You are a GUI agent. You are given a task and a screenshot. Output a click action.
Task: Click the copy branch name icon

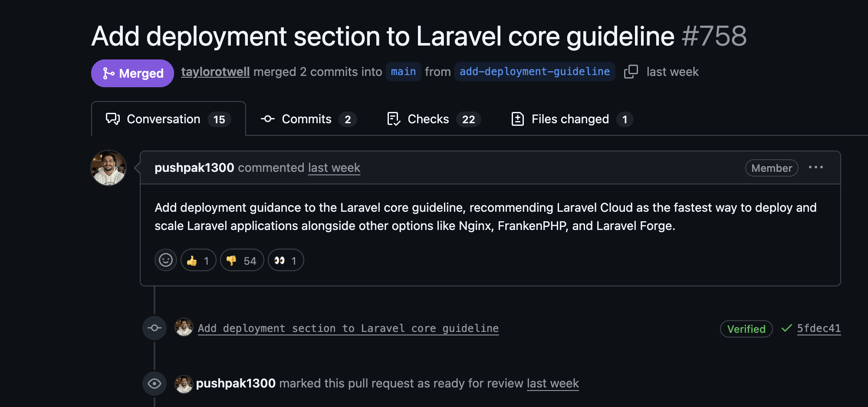(x=631, y=71)
